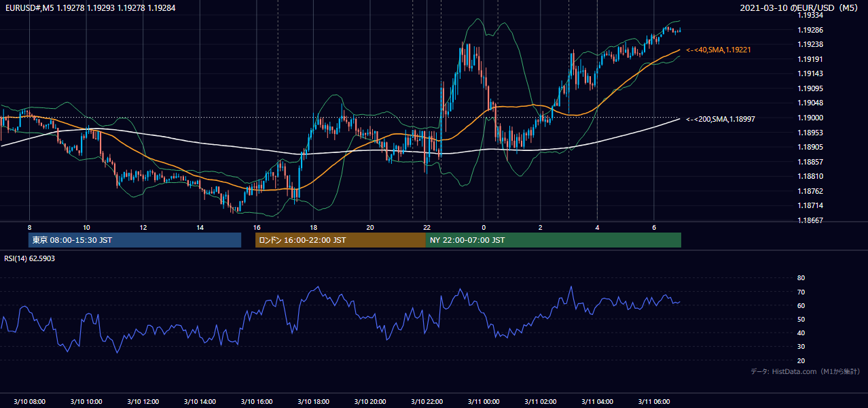Click price level 1.18667 on the axis

810,220
